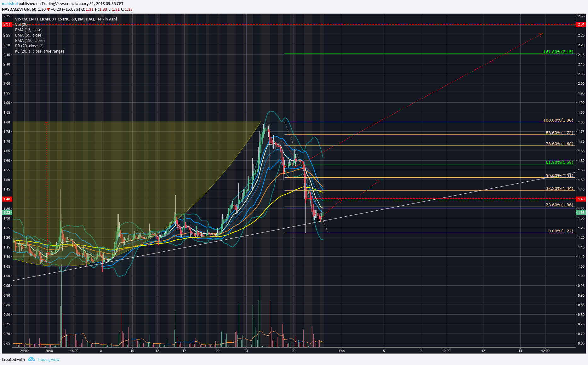Select the BB (20, close, 2) indicator label
This screenshot has width=588, height=365.
(x=29, y=46)
